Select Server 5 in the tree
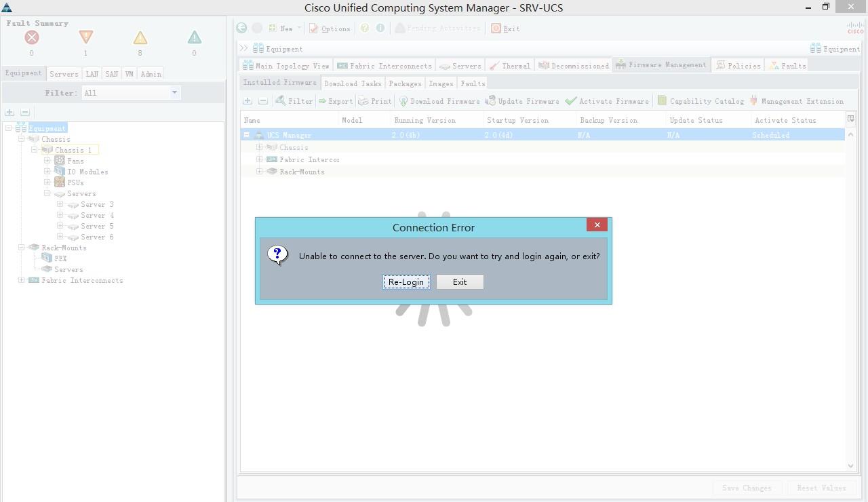Viewport: 868px width, 502px height. coord(97,226)
